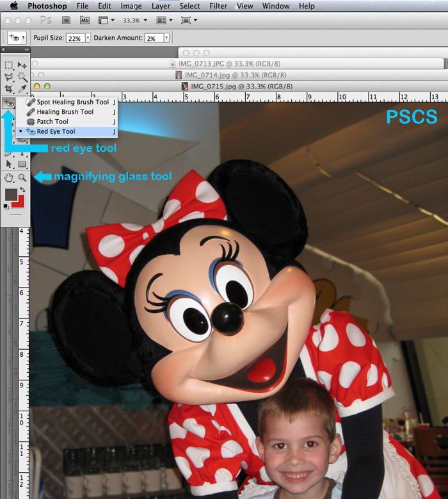
Task: Open the File menu
Action: point(83,6)
